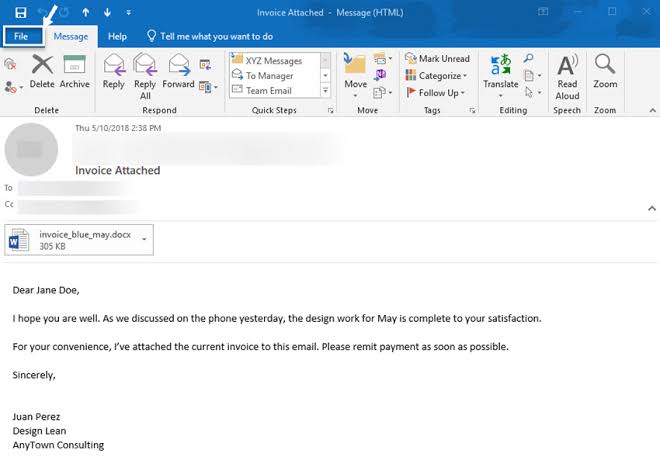Undo with the title bar arrow
The width and height of the screenshot is (660, 464).
coord(43,13)
